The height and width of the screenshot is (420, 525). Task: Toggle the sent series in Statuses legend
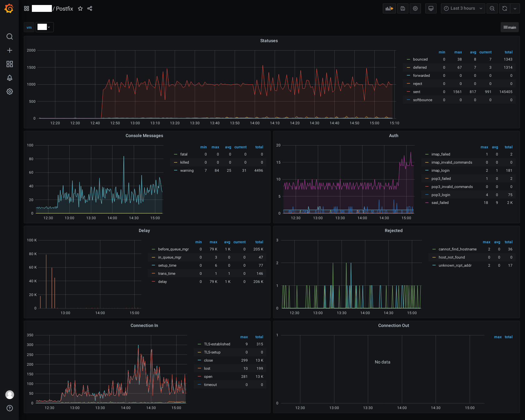point(417,92)
